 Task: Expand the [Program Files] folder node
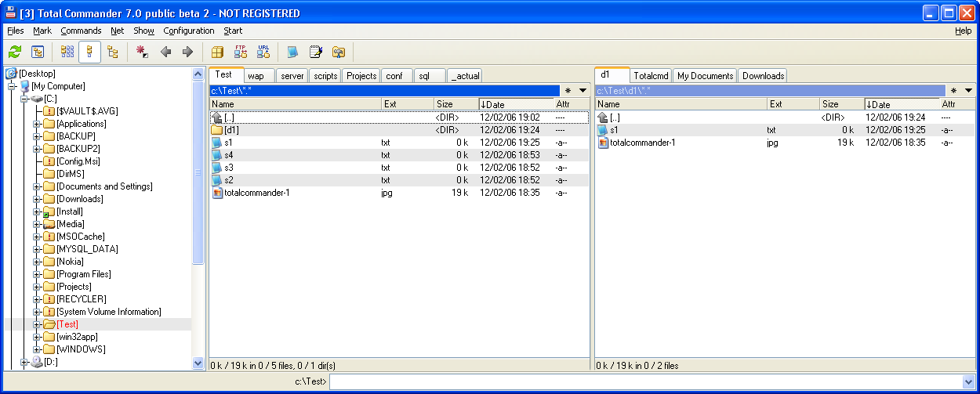[37, 274]
